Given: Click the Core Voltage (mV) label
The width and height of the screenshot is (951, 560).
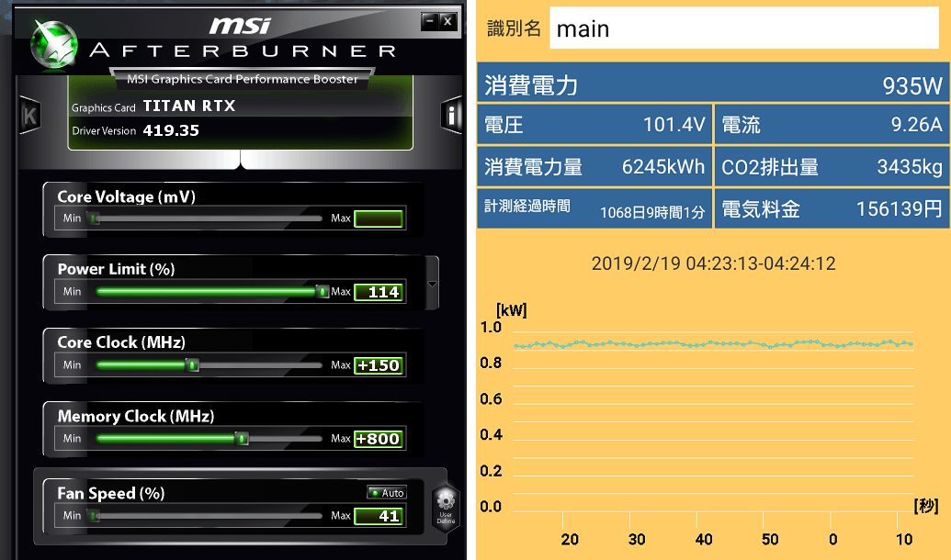Looking at the screenshot, I should 126,197.
